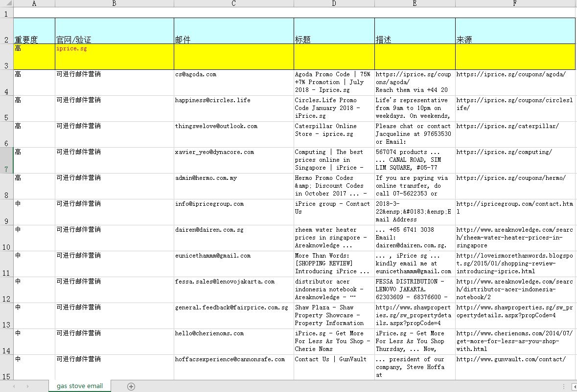This screenshot has height=392, width=577.
Task: Click the ipricegroup contact URL cell
Action: point(515,212)
